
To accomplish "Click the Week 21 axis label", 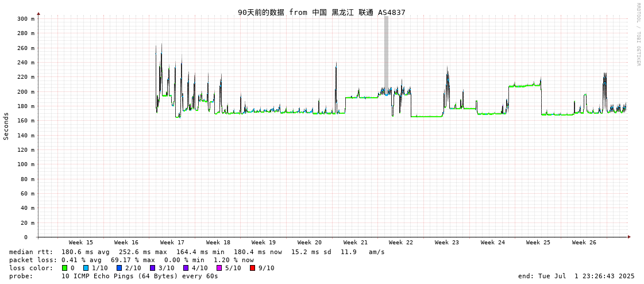I will [355, 243].
